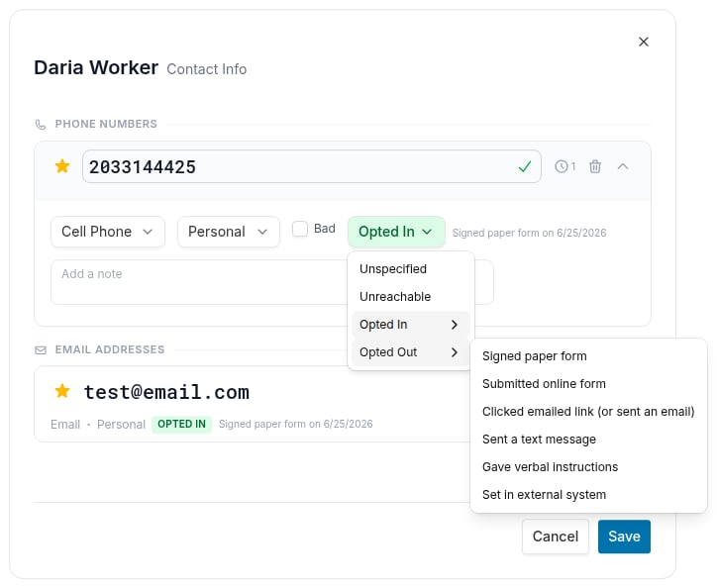Choose Gave verbal instructions option
Viewport: 717px width, 588px height.
(x=588, y=467)
